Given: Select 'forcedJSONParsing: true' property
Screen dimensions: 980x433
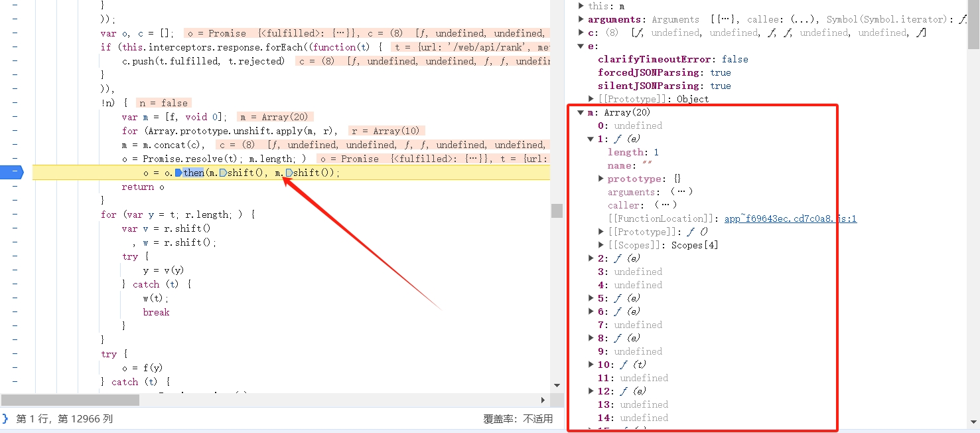Looking at the screenshot, I should coord(664,72).
